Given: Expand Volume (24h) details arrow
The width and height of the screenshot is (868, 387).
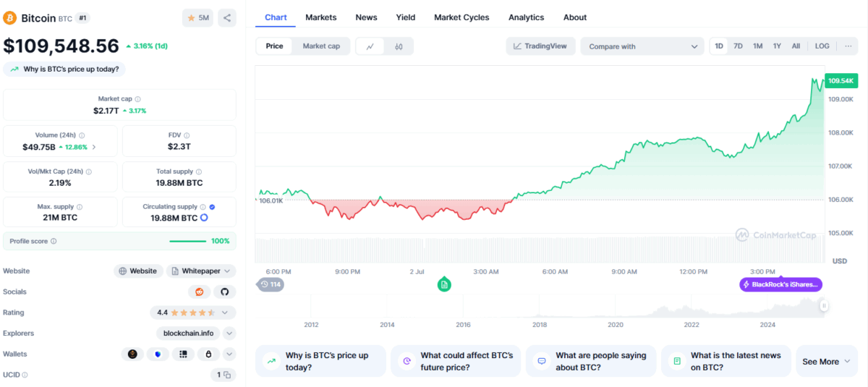Looking at the screenshot, I should click(93, 147).
